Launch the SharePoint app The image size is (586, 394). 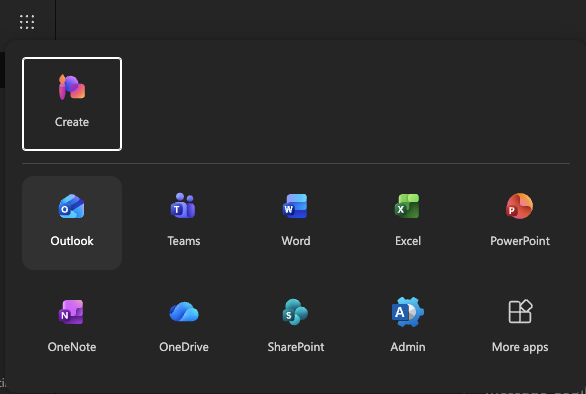[x=296, y=329]
